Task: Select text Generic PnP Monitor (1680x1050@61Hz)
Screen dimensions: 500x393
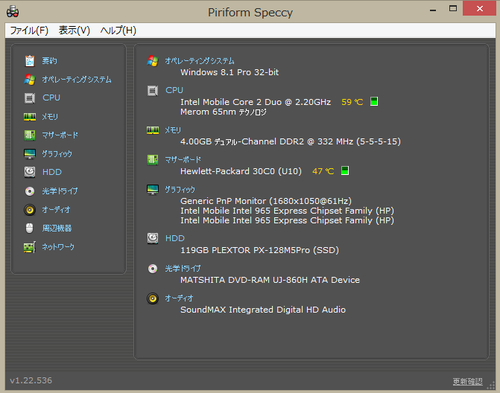Action: pyautogui.click(x=266, y=201)
